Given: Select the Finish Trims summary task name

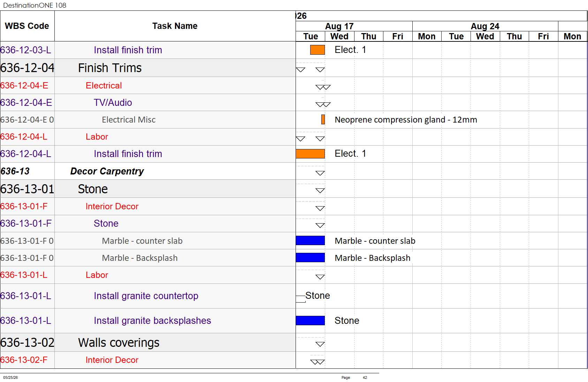Looking at the screenshot, I should (110, 68).
